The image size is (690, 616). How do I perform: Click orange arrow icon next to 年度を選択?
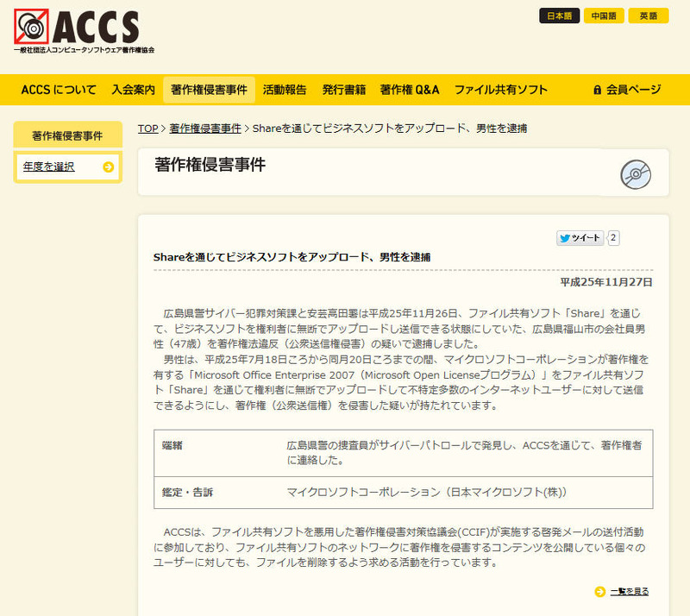point(108,167)
